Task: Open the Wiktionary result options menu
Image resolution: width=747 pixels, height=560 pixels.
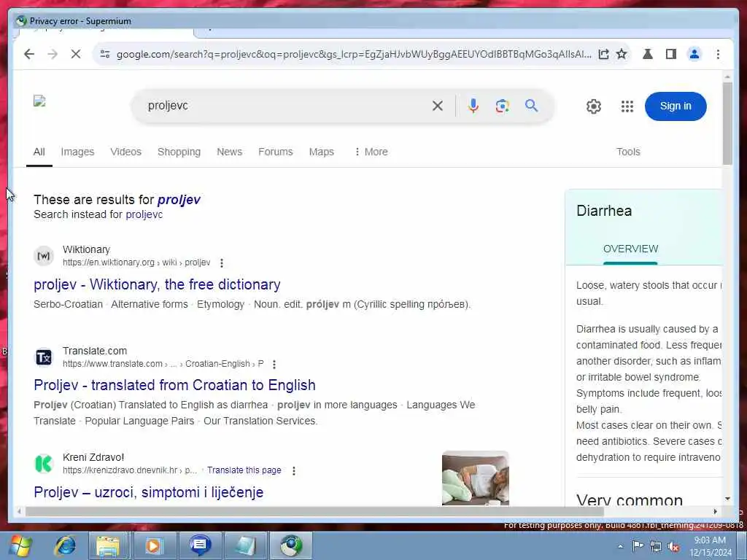Action: (x=222, y=262)
